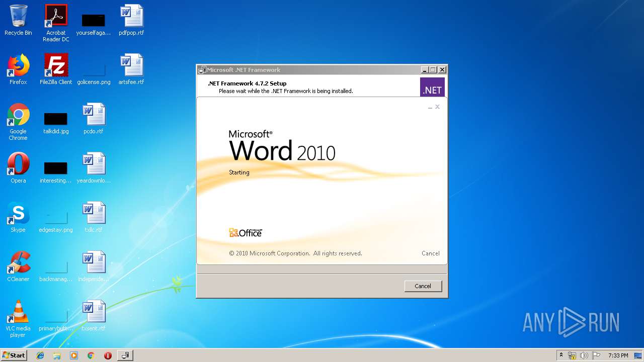
Task: Launch the Skype desktop shortcut
Action: [x=18, y=217]
